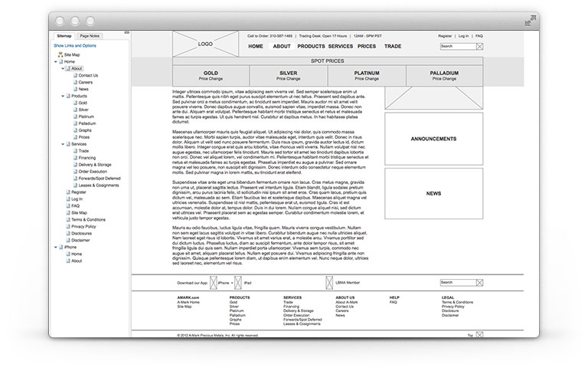Click LBMA Member badge icon

pyautogui.click(x=329, y=283)
